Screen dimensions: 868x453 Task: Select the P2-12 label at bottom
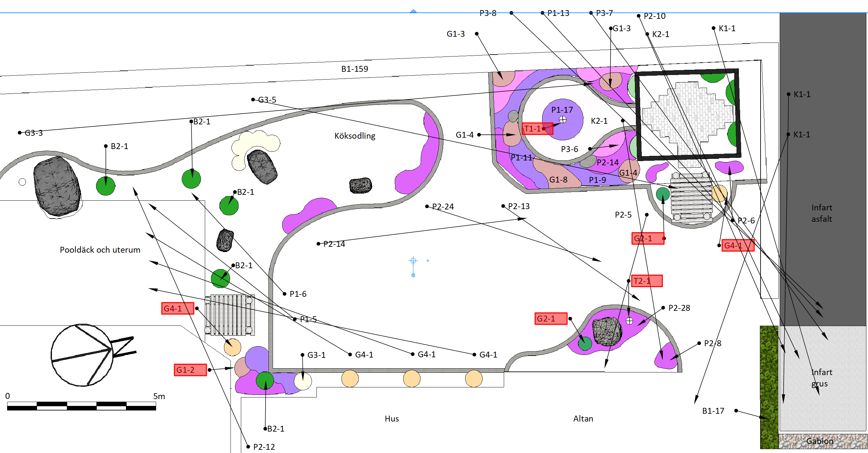tap(264, 447)
